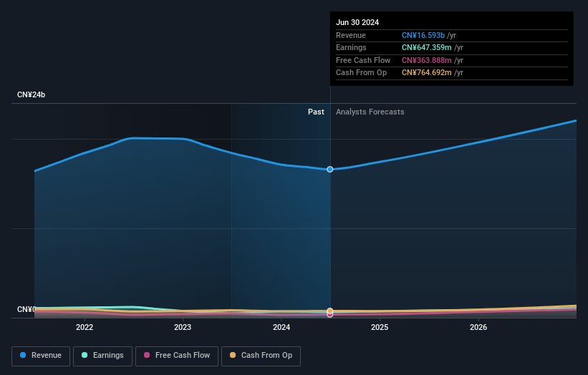Click the Free Cash Flow row label in tooltip
This screenshot has height=375, width=588.
(x=363, y=60)
